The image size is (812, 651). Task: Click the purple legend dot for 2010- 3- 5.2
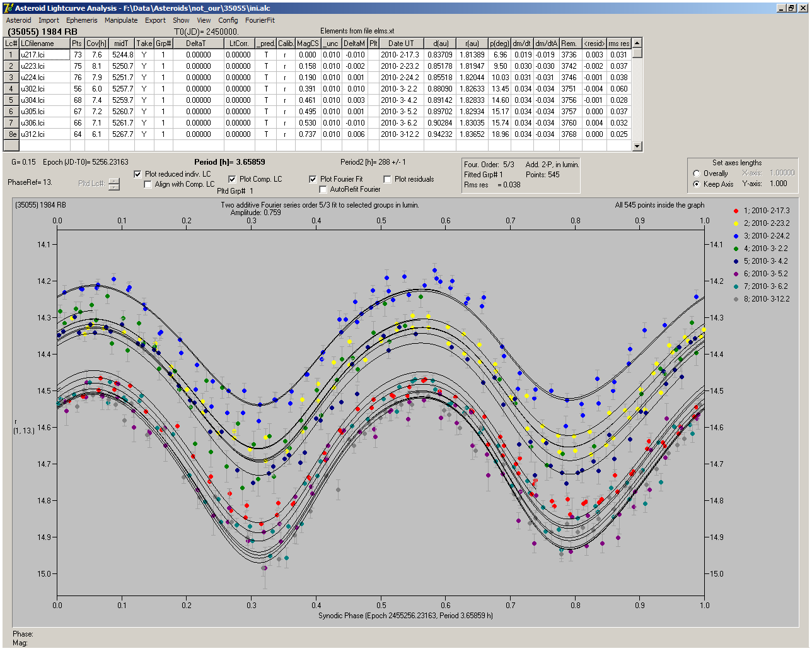(736, 274)
